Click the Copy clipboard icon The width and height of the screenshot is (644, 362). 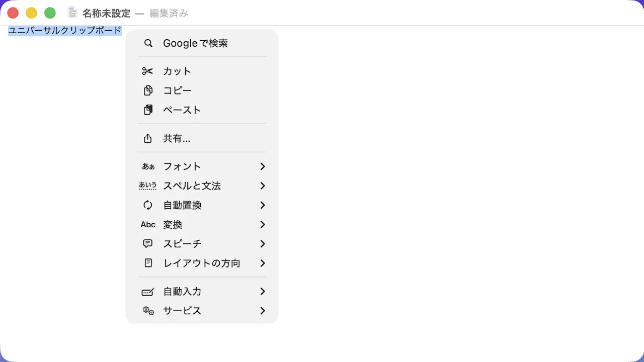point(147,90)
